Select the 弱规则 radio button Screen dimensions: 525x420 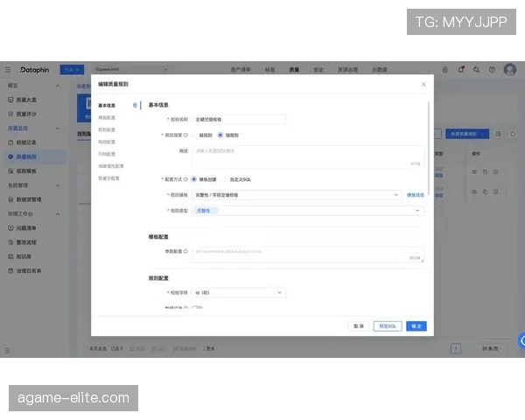194,135
